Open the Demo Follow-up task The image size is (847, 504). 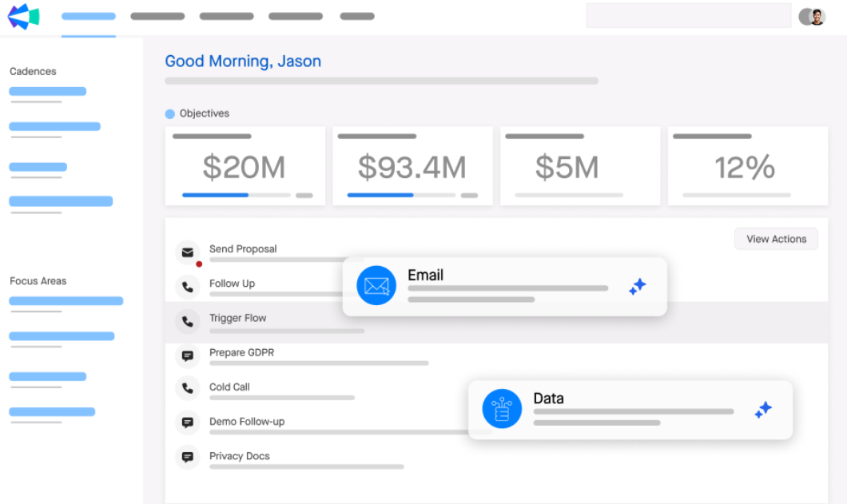(247, 422)
